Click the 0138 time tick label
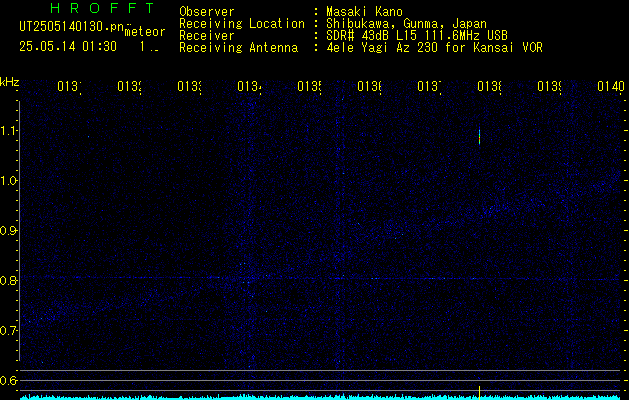Image resolution: width=629 pixels, height=400 pixels. (x=489, y=86)
